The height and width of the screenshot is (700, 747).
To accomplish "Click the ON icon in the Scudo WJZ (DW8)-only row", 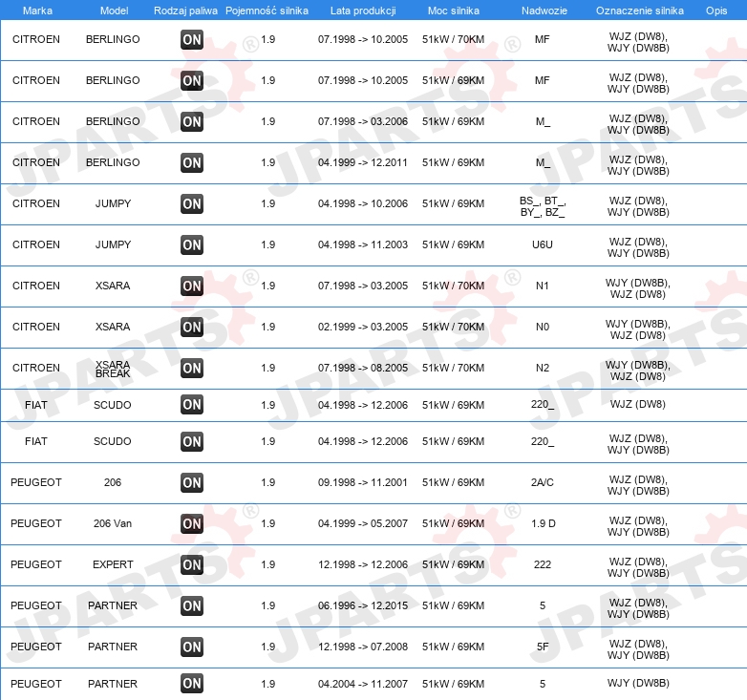I will coord(192,405).
